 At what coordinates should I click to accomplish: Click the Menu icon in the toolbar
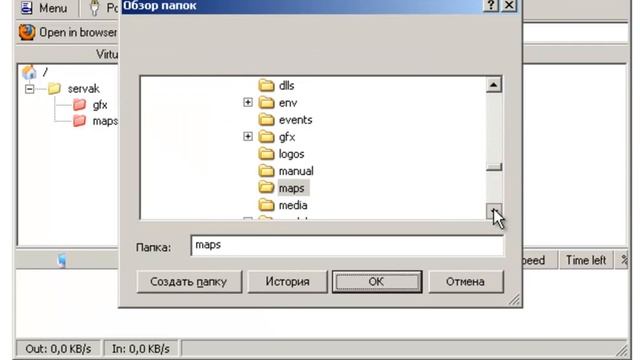pos(27,8)
